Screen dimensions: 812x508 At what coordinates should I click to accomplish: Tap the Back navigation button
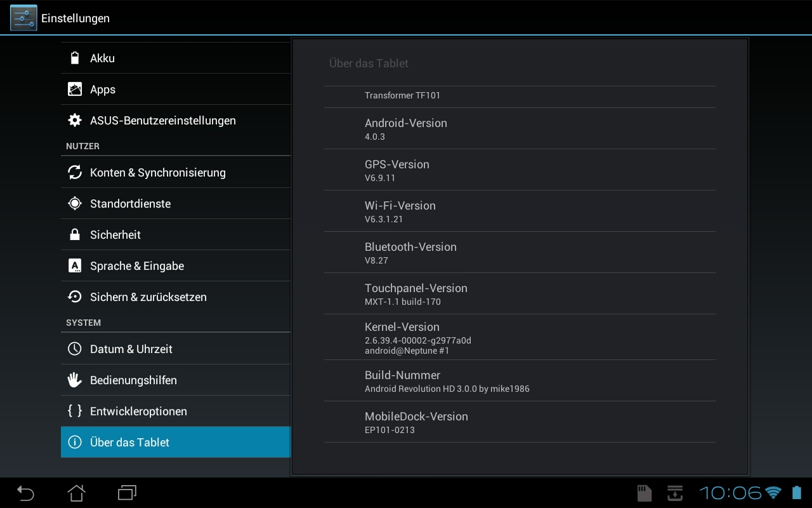pyautogui.click(x=25, y=493)
